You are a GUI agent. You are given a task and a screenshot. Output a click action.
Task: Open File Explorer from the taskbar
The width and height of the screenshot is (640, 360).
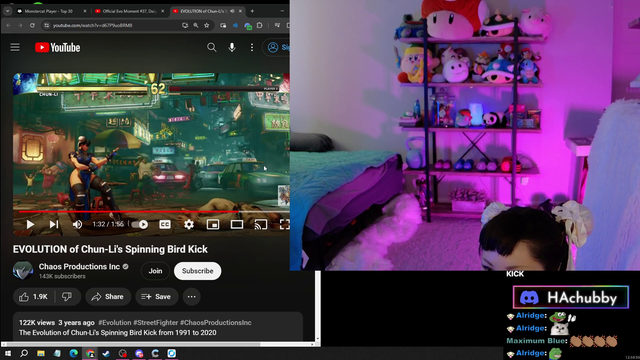41,353
